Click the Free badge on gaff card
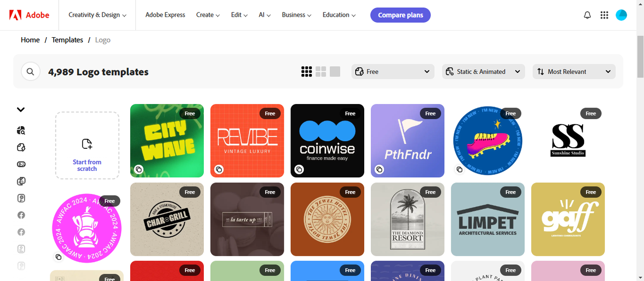This screenshot has height=281, width=644. coord(591,192)
